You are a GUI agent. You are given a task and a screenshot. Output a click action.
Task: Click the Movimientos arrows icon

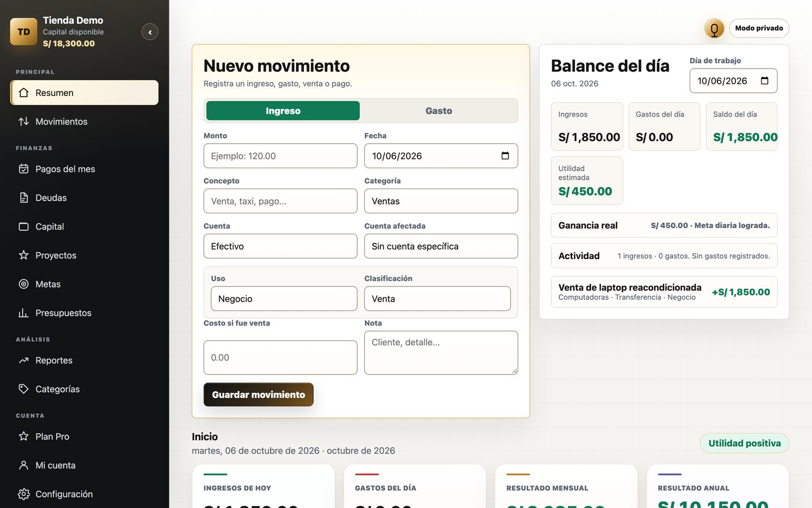(x=23, y=121)
